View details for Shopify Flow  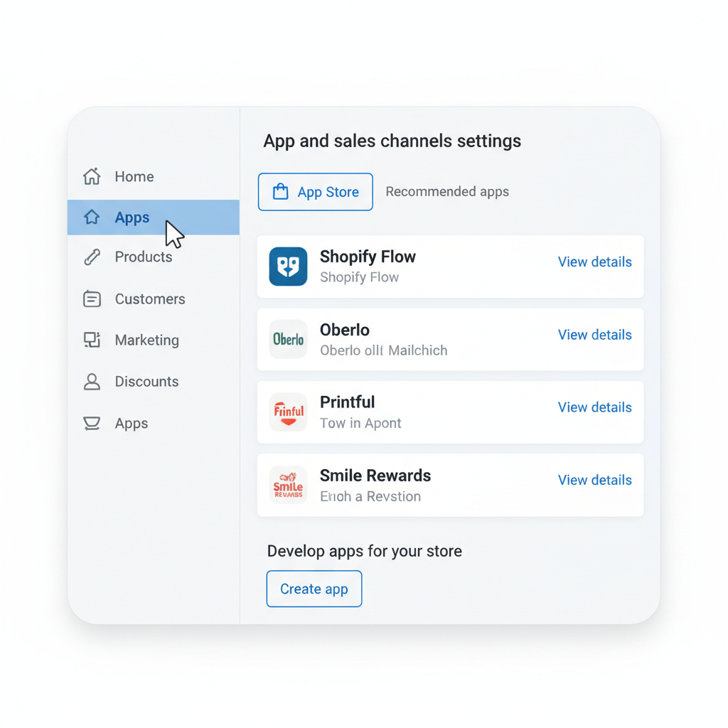tap(594, 262)
